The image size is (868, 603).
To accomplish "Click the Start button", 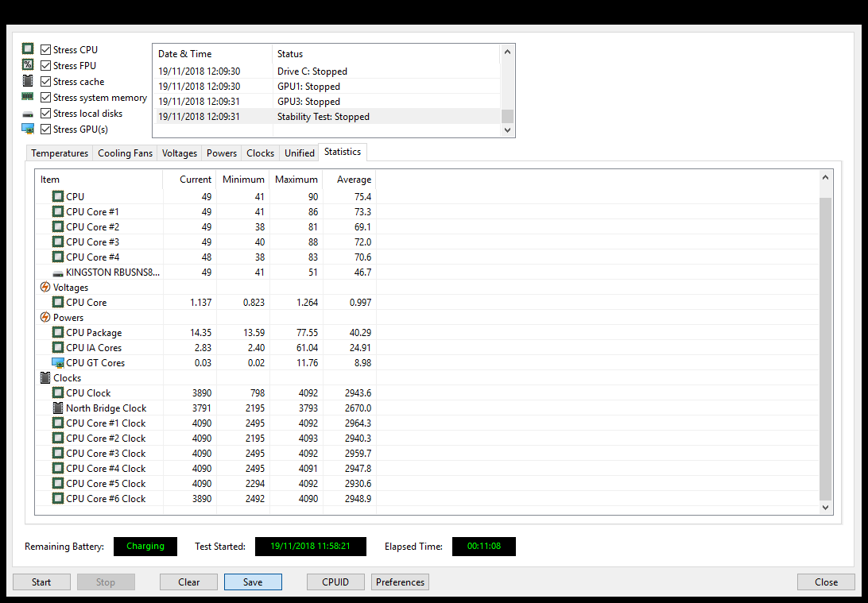I will (x=41, y=582).
